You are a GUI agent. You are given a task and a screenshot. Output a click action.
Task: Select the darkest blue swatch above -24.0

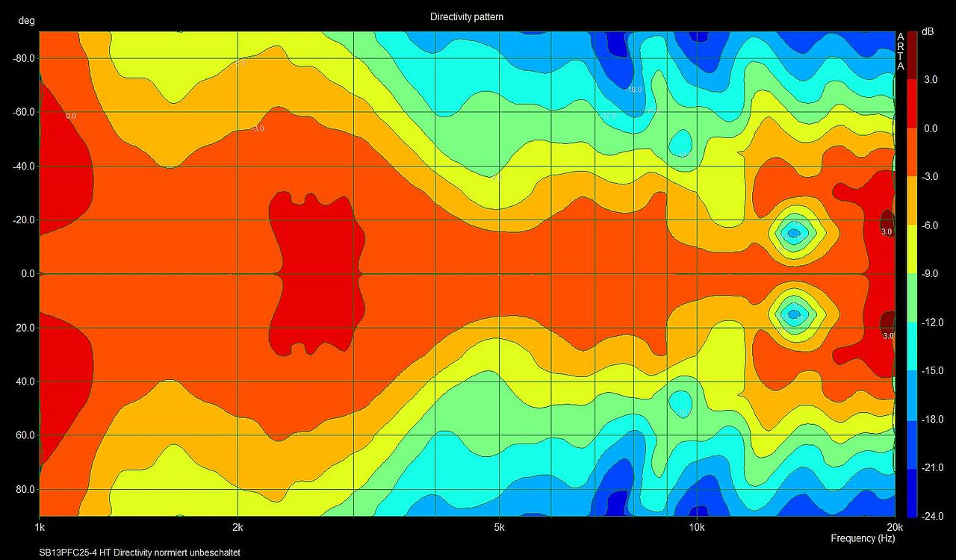click(911, 493)
